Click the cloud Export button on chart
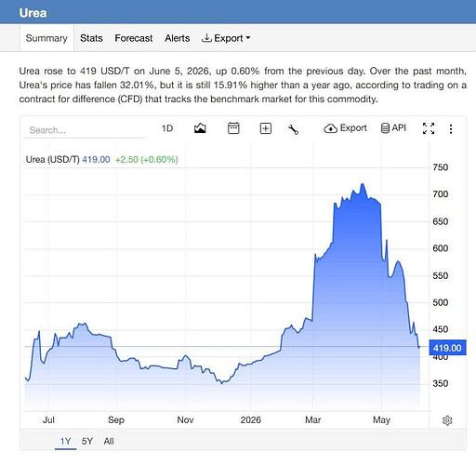Screen dimensions: 476x465 pyautogui.click(x=345, y=128)
